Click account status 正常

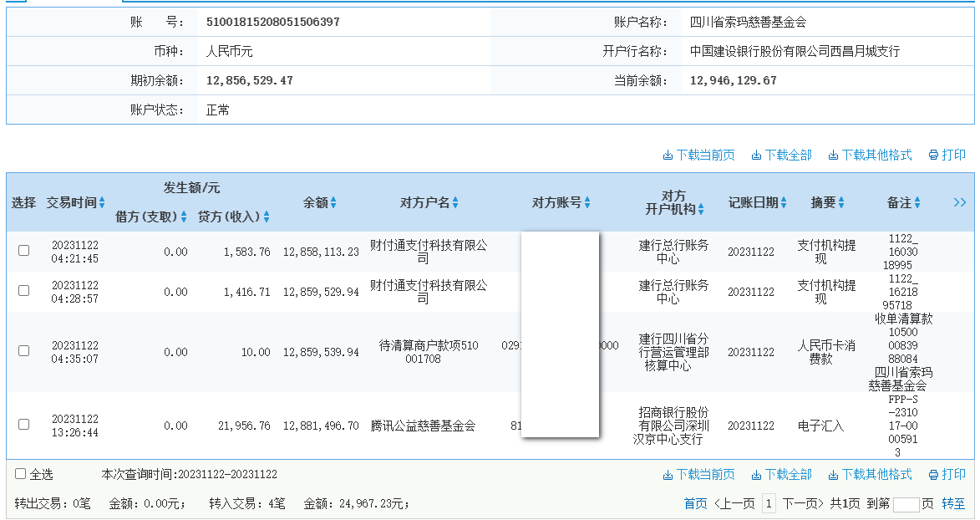[x=217, y=110]
